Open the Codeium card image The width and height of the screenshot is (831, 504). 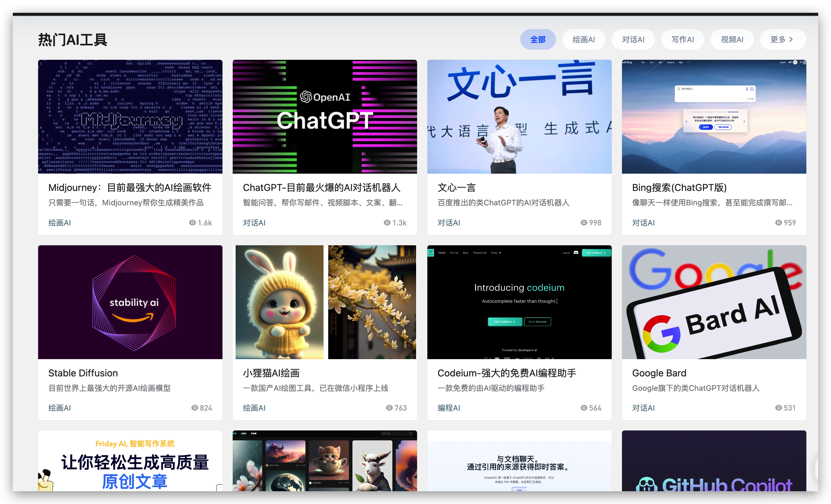coord(519,302)
